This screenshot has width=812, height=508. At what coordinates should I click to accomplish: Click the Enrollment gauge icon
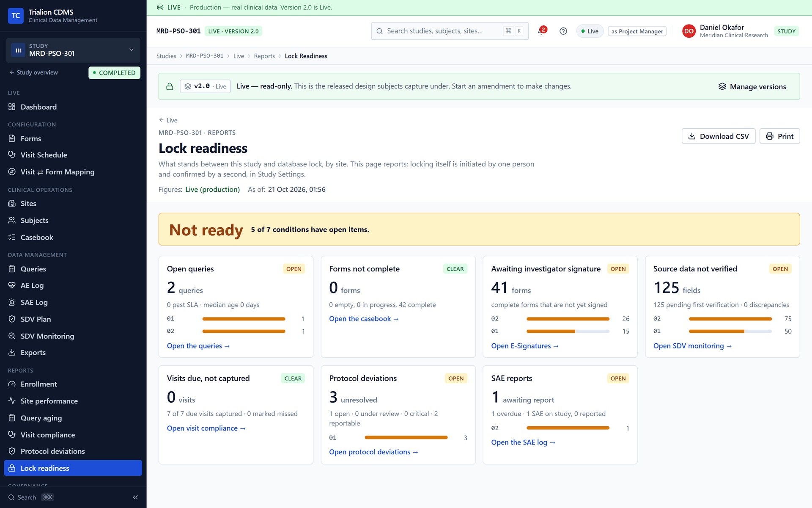click(x=12, y=384)
